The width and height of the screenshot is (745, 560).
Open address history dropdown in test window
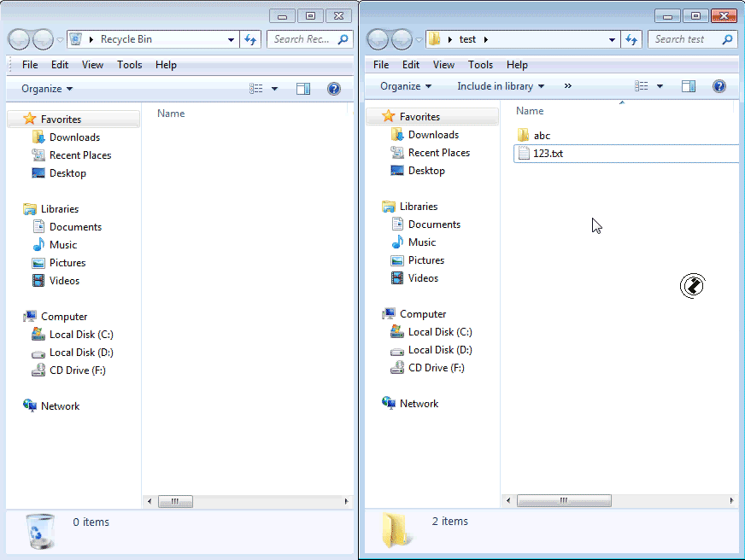(x=612, y=40)
